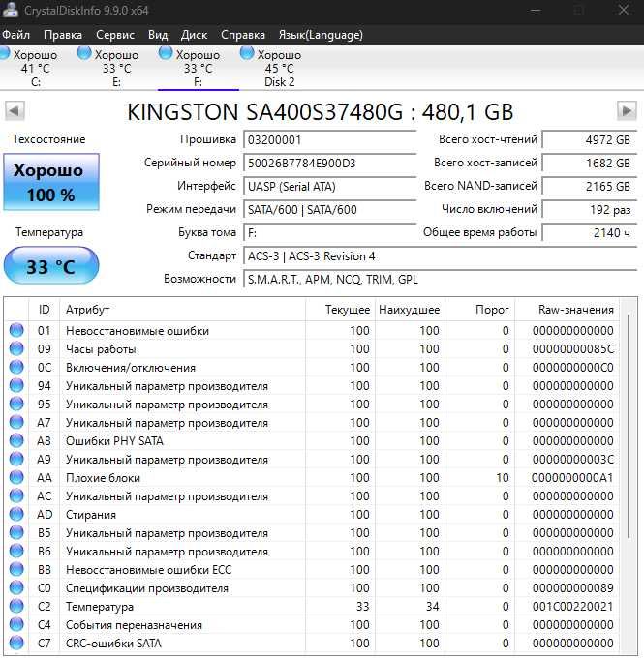Click the Прошивка field 03200001
The image size is (644, 660).
tap(330, 139)
